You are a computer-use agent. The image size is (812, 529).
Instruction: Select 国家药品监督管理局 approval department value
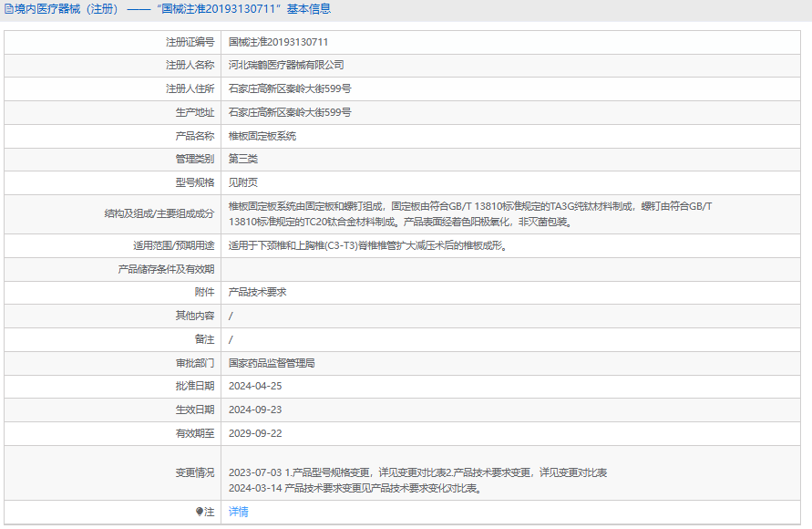[272, 363]
